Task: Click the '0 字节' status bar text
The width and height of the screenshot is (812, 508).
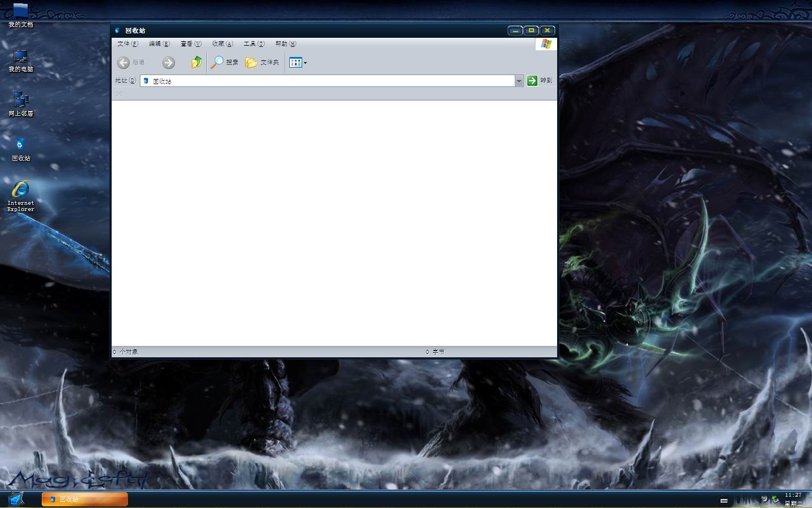Action: pyautogui.click(x=435, y=352)
